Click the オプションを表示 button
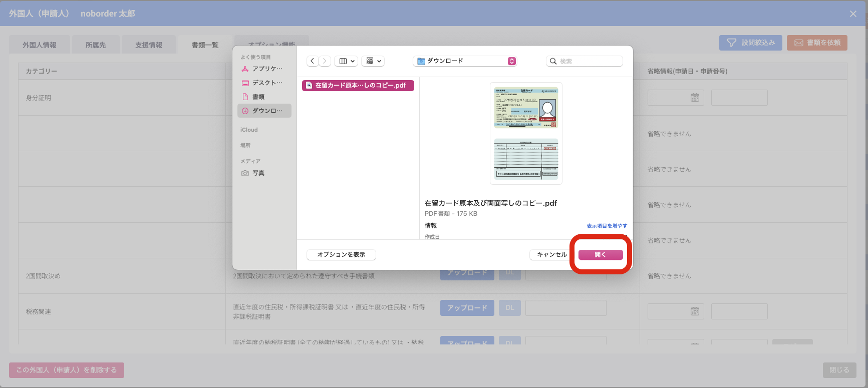The image size is (868, 388). point(341,255)
